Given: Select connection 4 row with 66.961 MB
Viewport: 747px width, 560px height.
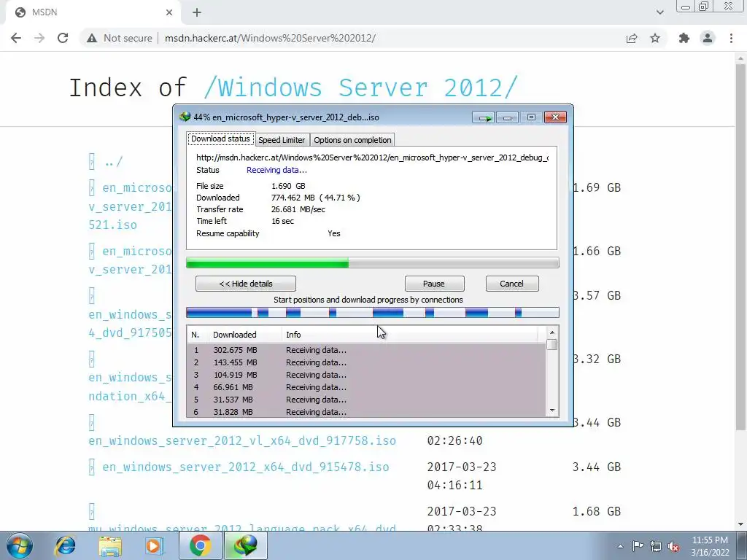Looking at the screenshot, I should coord(366,387).
